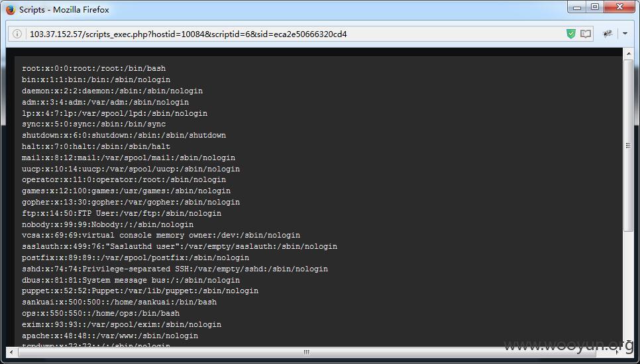640x364 pixels.
Task: Click the line starting "apache:x:48:48"
Action: (110, 336)
